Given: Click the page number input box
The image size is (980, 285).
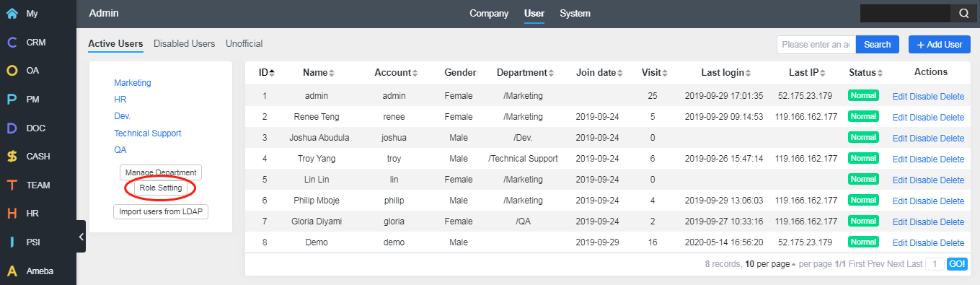Looking at the screenshot, I should (x=935, y=264).
